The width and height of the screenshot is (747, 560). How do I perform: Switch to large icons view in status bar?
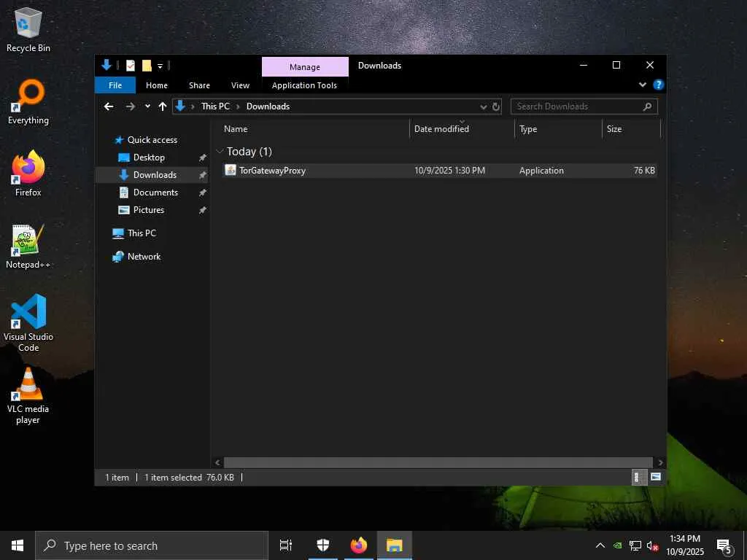[656, 477]
